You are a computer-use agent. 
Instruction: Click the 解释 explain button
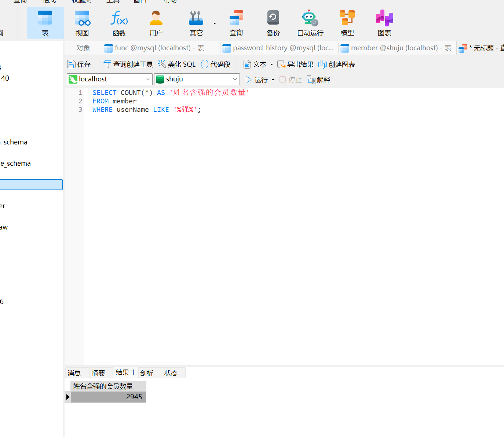click(319, 80)
